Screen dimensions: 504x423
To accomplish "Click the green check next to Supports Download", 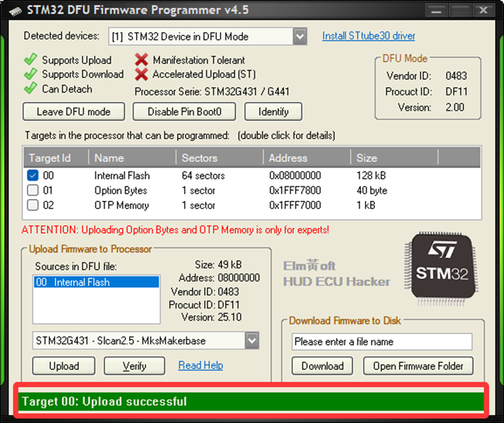I will pyautogui.click(x=31, y=74).
